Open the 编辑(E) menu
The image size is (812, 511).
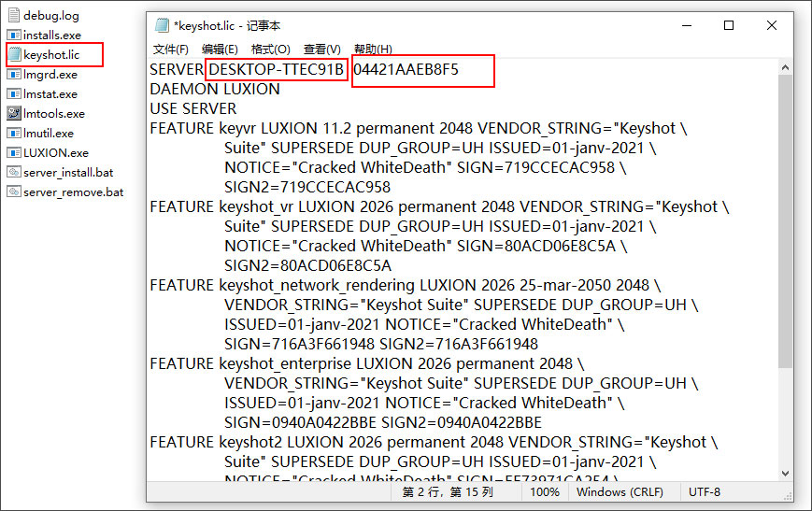220,50
